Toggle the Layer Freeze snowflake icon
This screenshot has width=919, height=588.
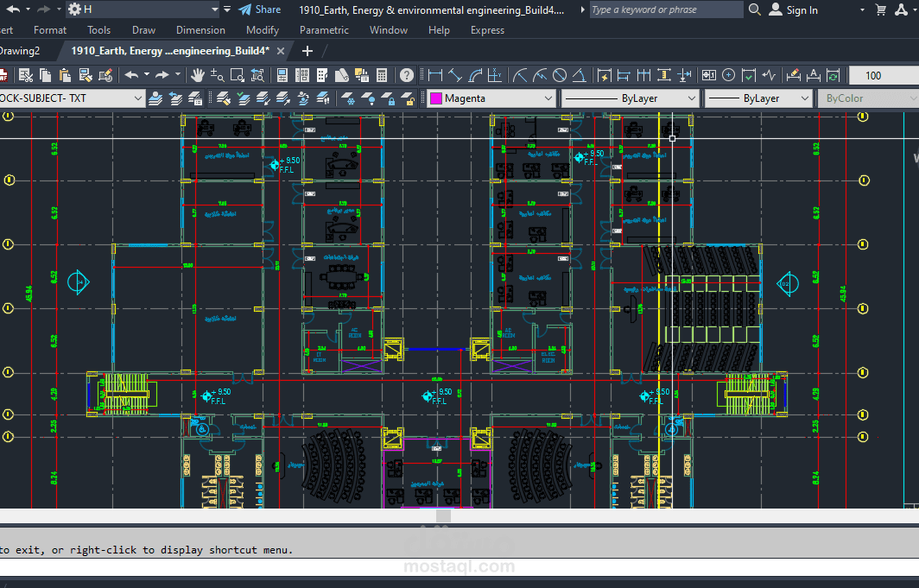point(348,98)
